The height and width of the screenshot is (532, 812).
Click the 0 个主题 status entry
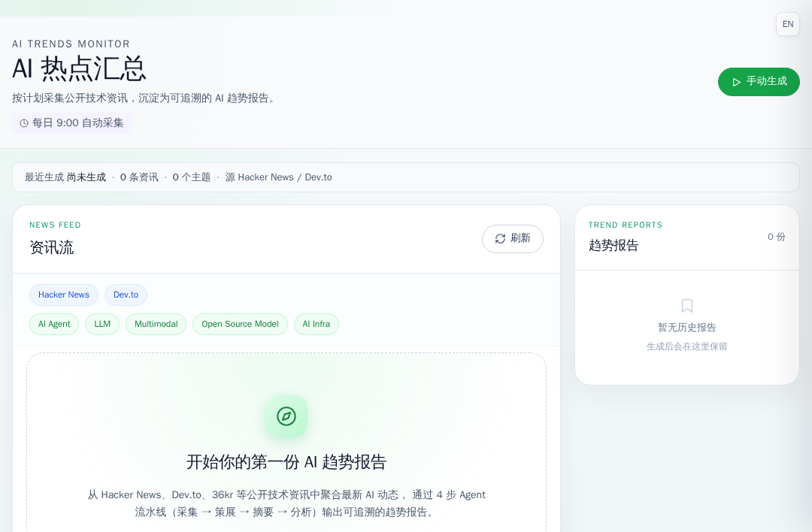click(192, 177)
